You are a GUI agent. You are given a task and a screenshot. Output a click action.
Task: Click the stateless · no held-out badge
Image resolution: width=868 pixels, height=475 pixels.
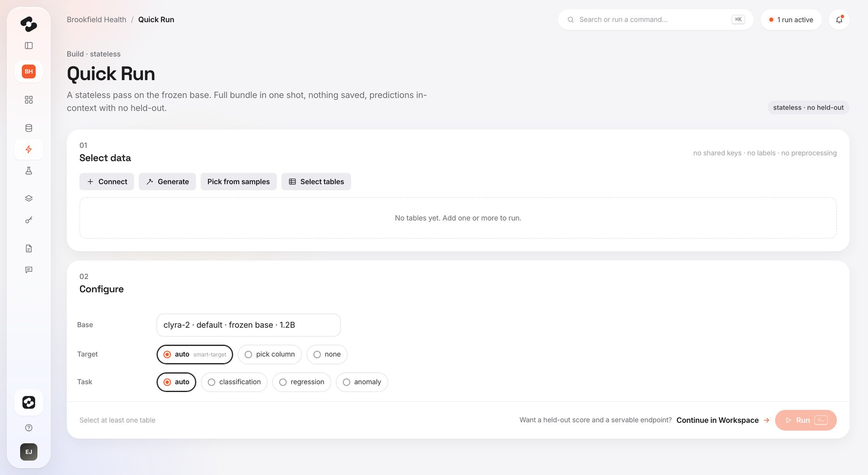pyautogui.click(x=808, y=107)
